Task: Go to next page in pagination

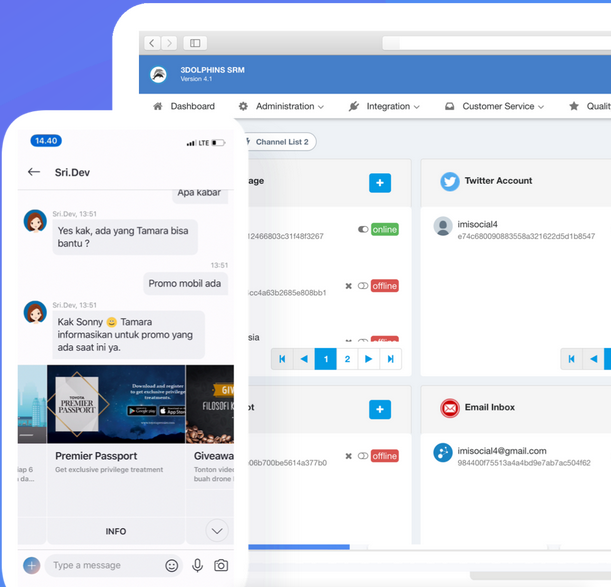Action: [x=369, y=359]
